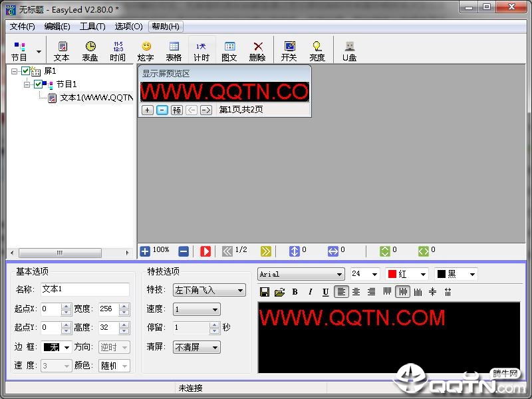Screen dimensions: 532x399
Task: Add a 文本 text item from toolbar
Action: tap(62, 51)
